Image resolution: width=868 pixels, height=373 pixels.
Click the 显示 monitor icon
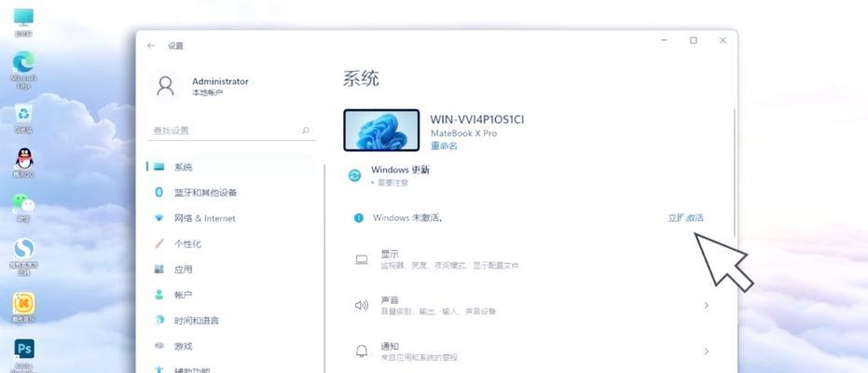point(362,259)
